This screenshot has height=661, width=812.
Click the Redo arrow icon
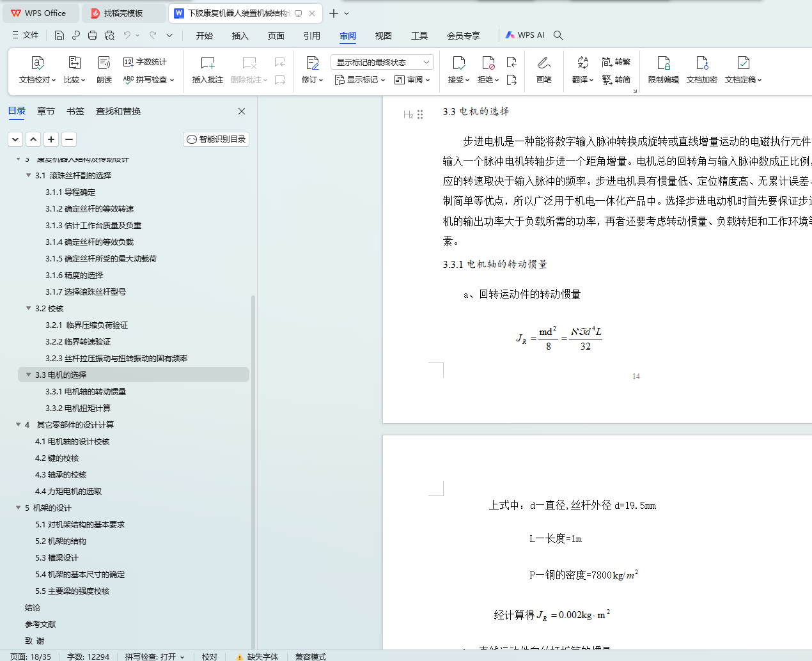pyautogui.click(x=153, y=35)
